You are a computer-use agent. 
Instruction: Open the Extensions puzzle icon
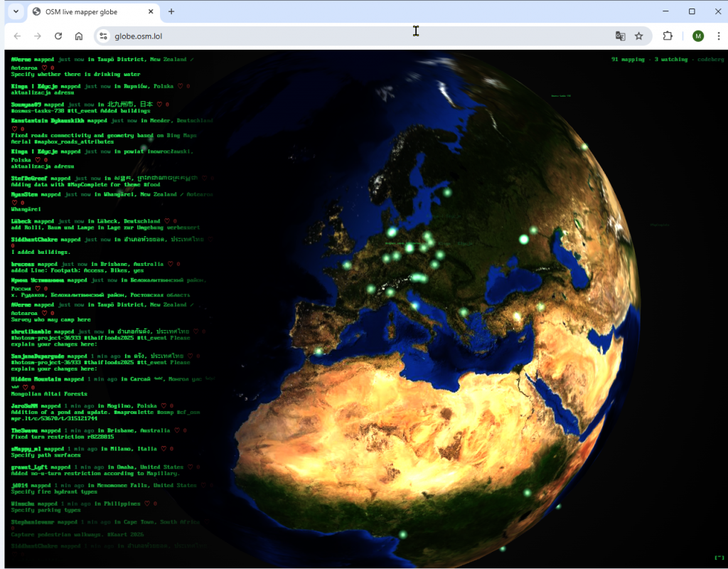(668, 36)
